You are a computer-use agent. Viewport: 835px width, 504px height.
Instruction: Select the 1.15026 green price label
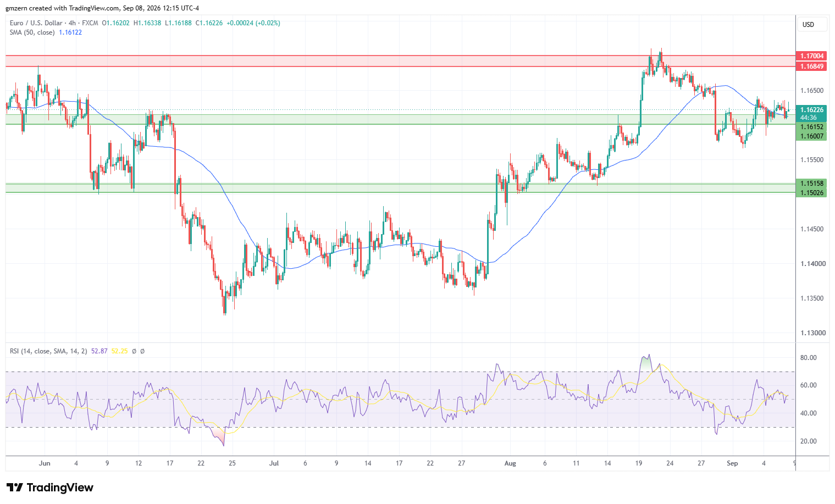tap(811, 193)
